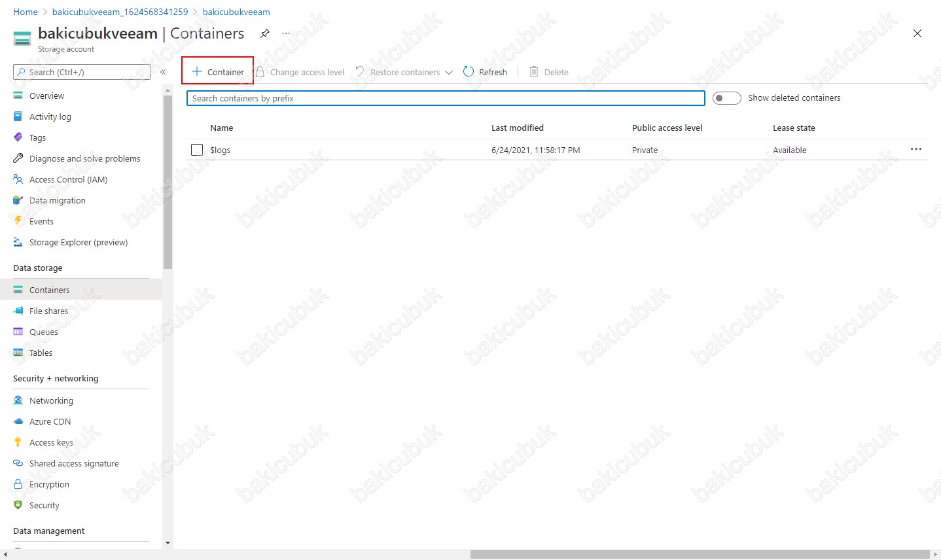This screenshot has height=560, width=941.
Task: Close the Containers blade
Action: click(917, 33)
